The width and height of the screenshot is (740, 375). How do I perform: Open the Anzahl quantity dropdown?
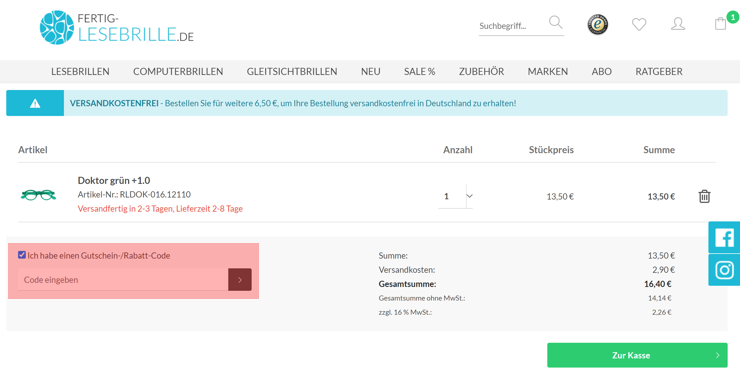(455, 196)
